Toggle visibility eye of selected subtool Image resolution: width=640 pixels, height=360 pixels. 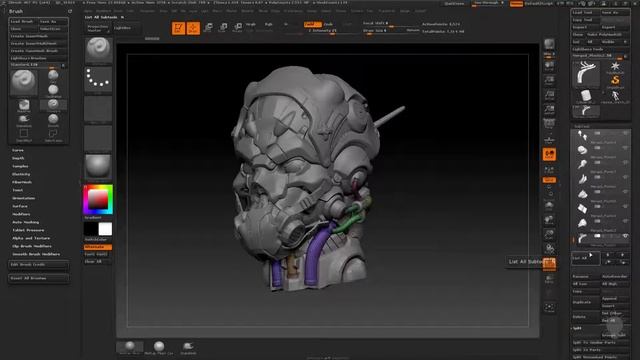pyautogui.click(x=625, y=236)
